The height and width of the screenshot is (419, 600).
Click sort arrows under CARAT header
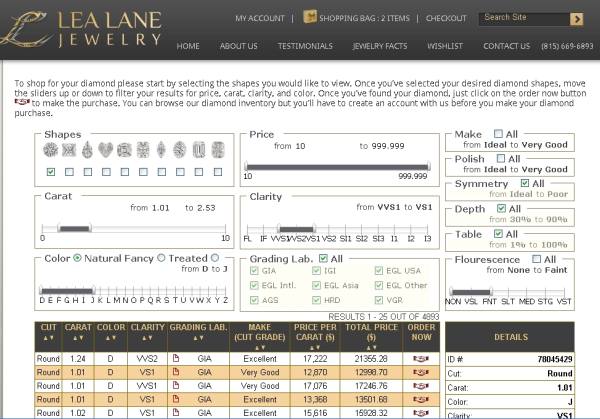click(78, 338)
